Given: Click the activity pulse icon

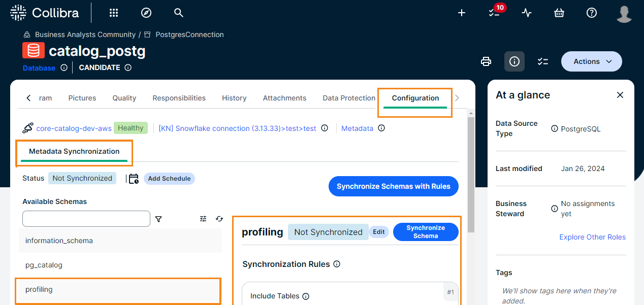Looking at the screenshot, I should (527, 13).
